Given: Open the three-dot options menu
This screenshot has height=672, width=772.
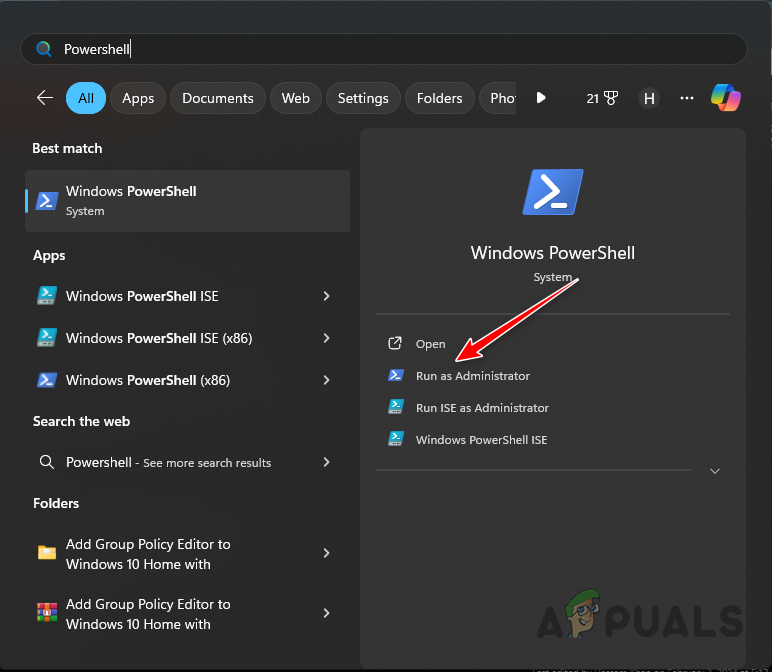Looking at the screenshot, I should point(686,98).
